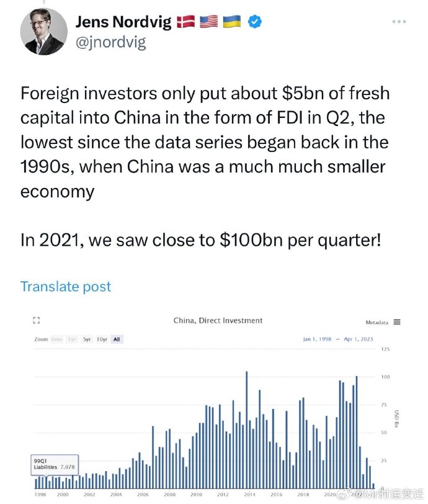The image size is (428, 504).
Task: Click the Weibo watermark logo icon
Action: [343, 494]
